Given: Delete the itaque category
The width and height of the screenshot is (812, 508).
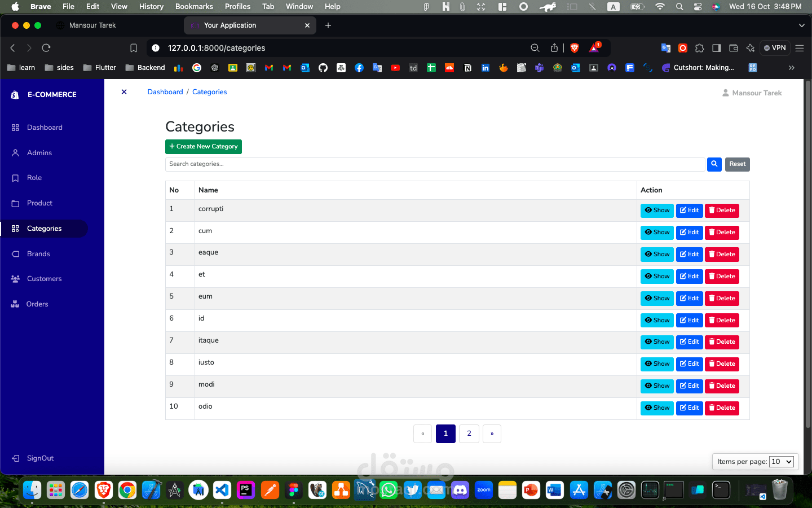Looking at the screenshot, I should point(722,342).
